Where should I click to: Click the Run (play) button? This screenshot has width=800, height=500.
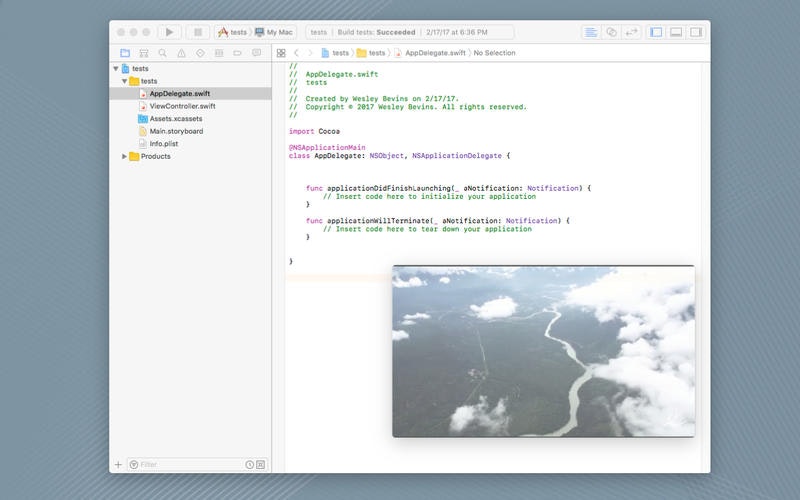click(170, 32)
